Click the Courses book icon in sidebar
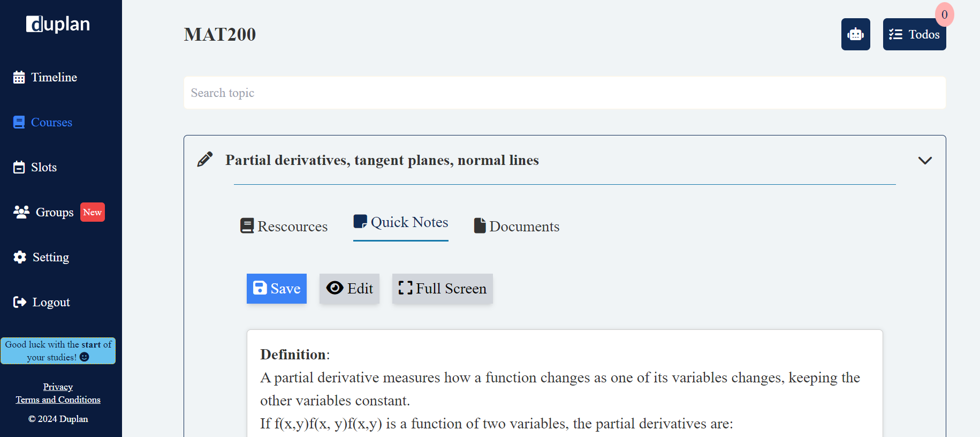 tap(18, 122)
